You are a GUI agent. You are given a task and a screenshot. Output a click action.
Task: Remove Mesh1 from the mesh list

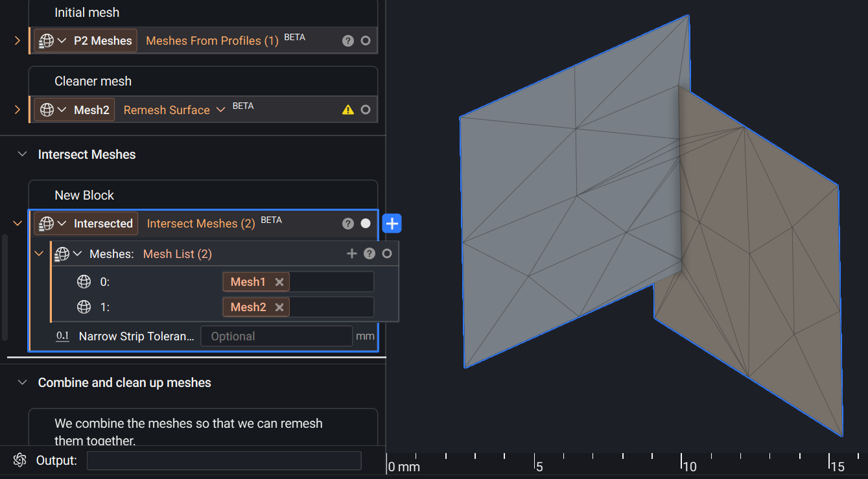(x=279, y=282)
